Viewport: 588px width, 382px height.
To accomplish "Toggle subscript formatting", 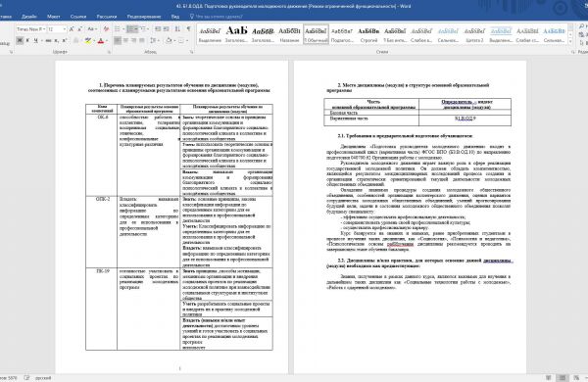I will click(56, 40).
